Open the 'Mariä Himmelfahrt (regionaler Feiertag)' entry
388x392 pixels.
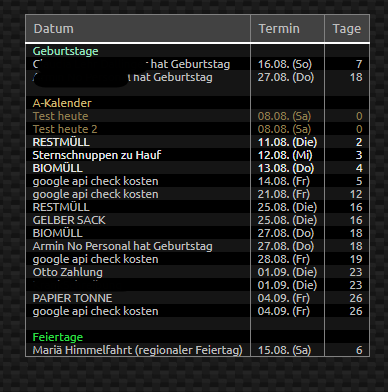[x=138, y=350]
